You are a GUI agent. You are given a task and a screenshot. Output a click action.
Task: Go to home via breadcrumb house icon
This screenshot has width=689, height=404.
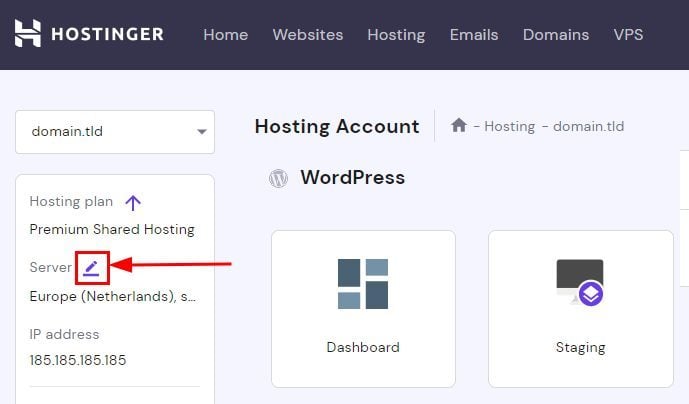click(x=458, y=125)
